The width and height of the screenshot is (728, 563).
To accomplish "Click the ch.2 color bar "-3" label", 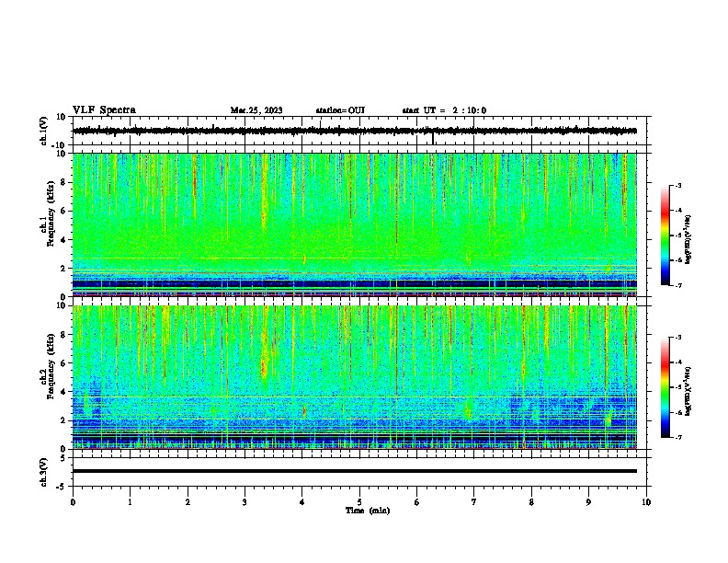I will [x=677, y=338].
